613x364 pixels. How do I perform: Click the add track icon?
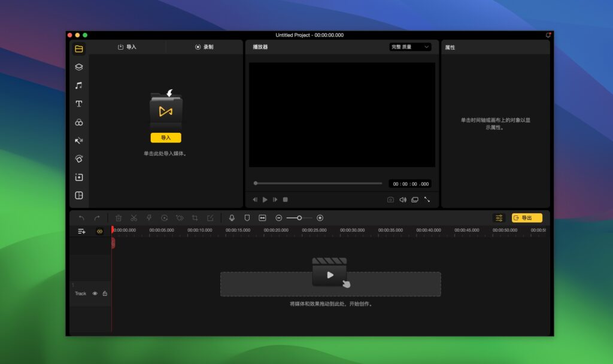[x=82, y=230]
